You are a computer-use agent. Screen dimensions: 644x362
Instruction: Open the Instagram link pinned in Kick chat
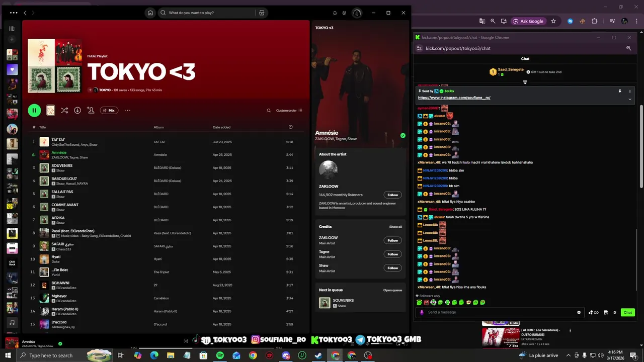click(454, 98)
